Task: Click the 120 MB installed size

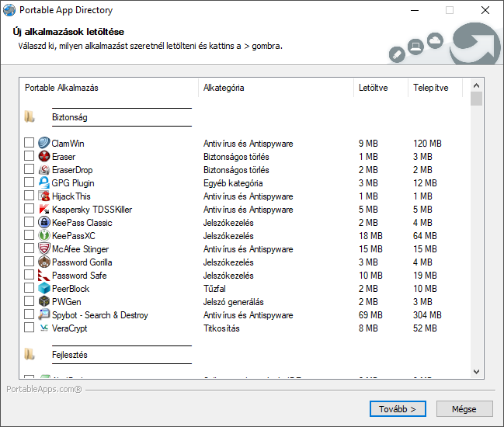Action: point(427,144)
